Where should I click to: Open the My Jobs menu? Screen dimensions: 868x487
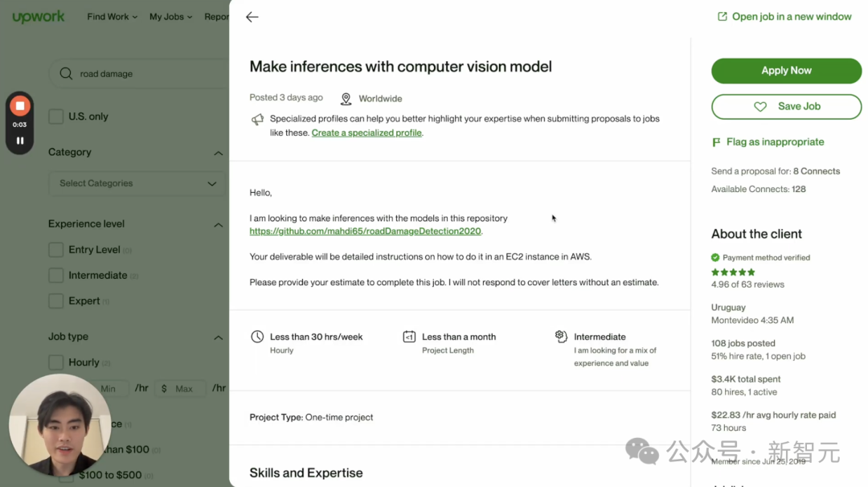(x=170, y=17)
